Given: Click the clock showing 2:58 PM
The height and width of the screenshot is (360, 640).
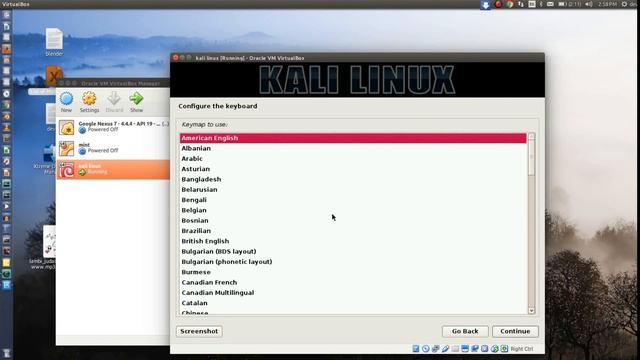Looking at the screenshot, I should [x=607, y=4].
